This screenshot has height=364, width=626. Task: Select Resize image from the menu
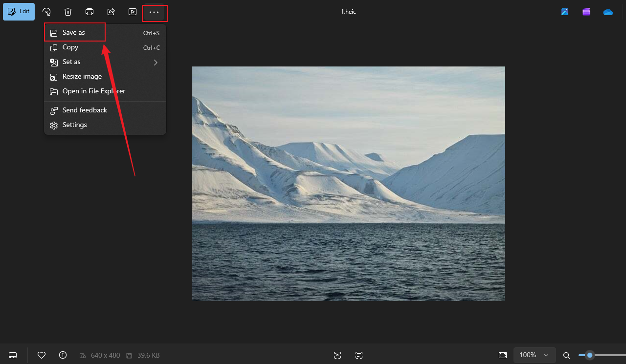(x=82, y=76)
